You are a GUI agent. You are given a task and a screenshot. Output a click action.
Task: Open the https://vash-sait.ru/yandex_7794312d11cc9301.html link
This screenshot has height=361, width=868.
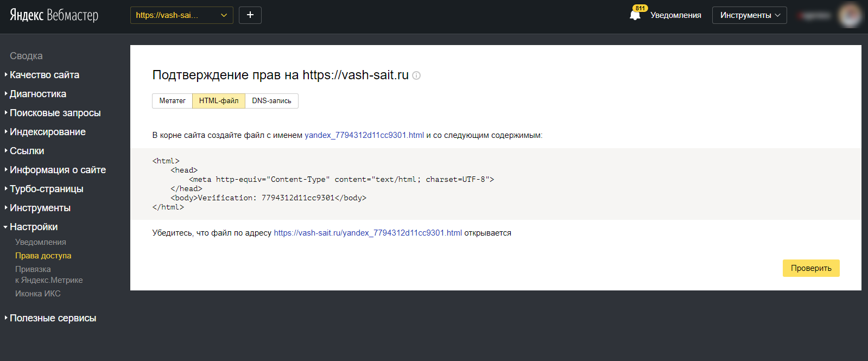tap(368, 233)
